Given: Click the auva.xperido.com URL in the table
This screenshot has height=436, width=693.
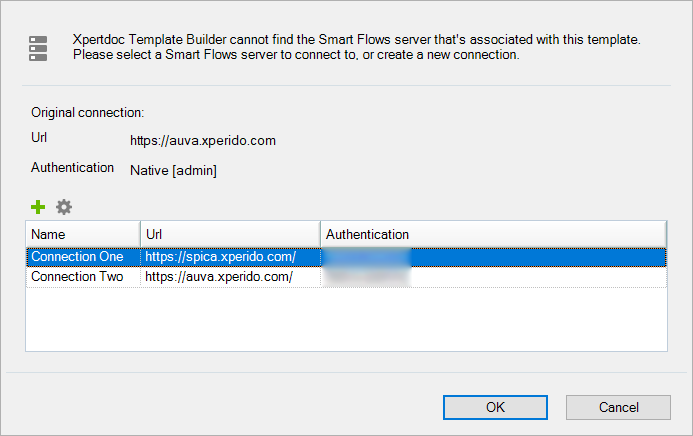Looking at the screenshot, I should point(219,277).
